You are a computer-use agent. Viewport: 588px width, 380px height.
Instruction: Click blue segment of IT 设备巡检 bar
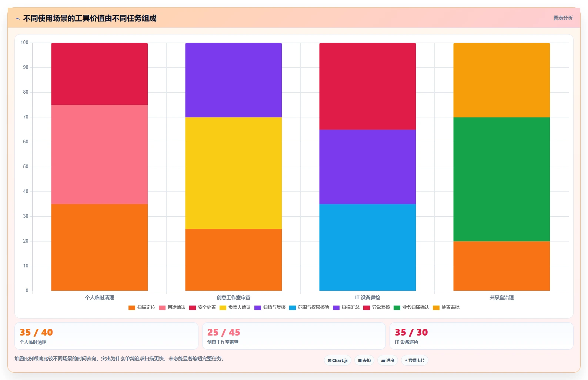pos(367,247)
